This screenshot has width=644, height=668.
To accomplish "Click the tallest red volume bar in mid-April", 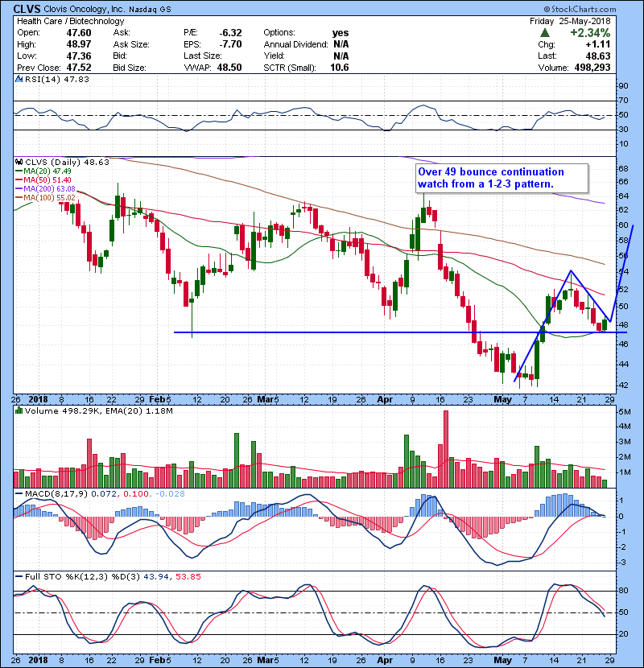I will coord(446,449).
